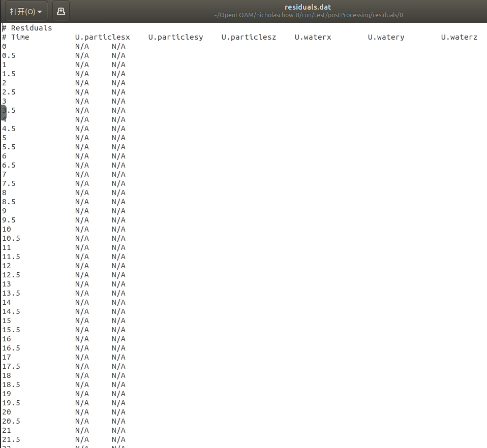Select the U.particlesy column header
The height and width of the screenshot is (448, 487).
point(175,37)
